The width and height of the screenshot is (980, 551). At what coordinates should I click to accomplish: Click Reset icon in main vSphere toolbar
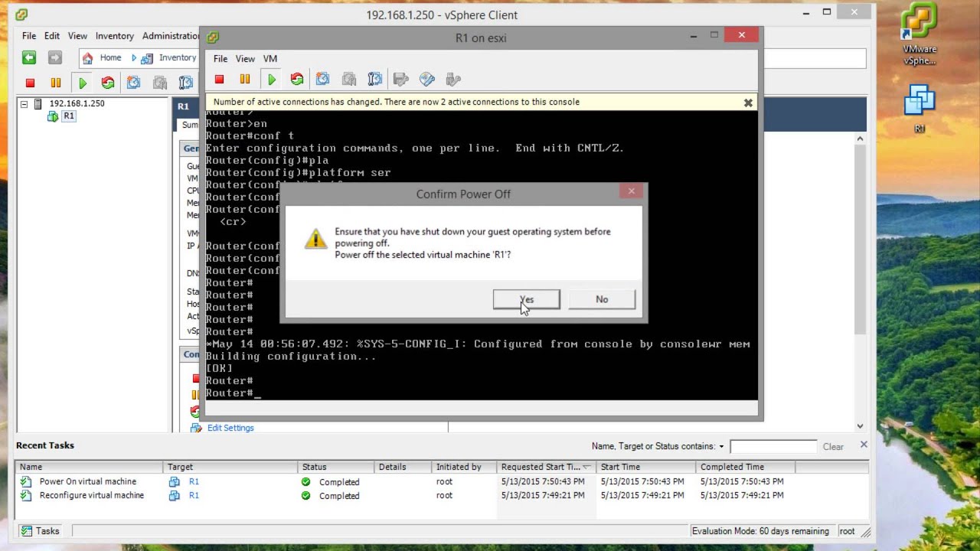(x=108, y=83)
